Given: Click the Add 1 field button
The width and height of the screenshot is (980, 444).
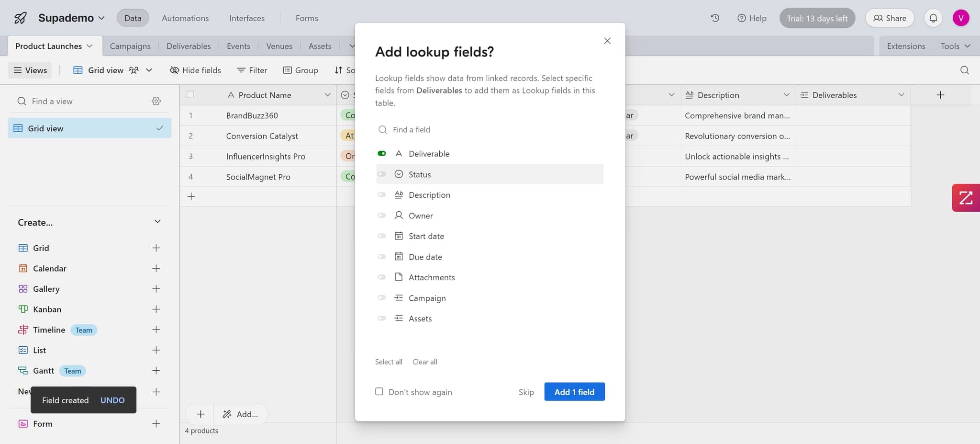Looking at the screenshot, I should pyautogui.click(x=574, y=392).
